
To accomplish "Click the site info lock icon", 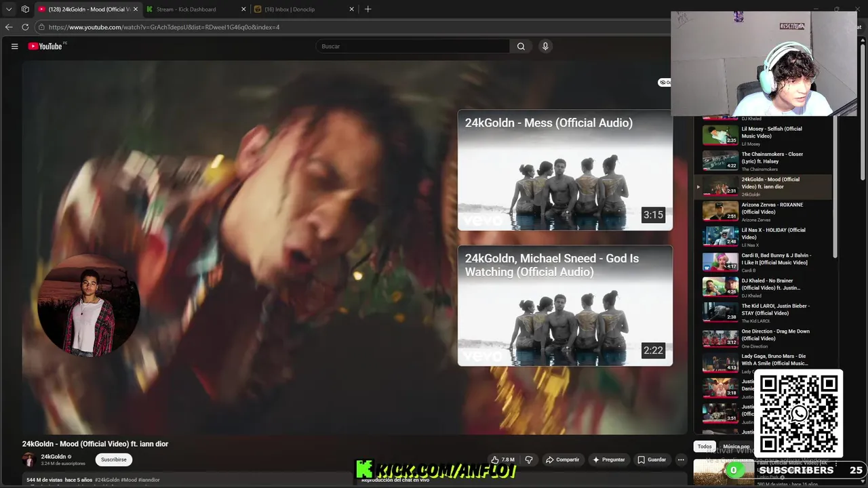I will point(41,27).
